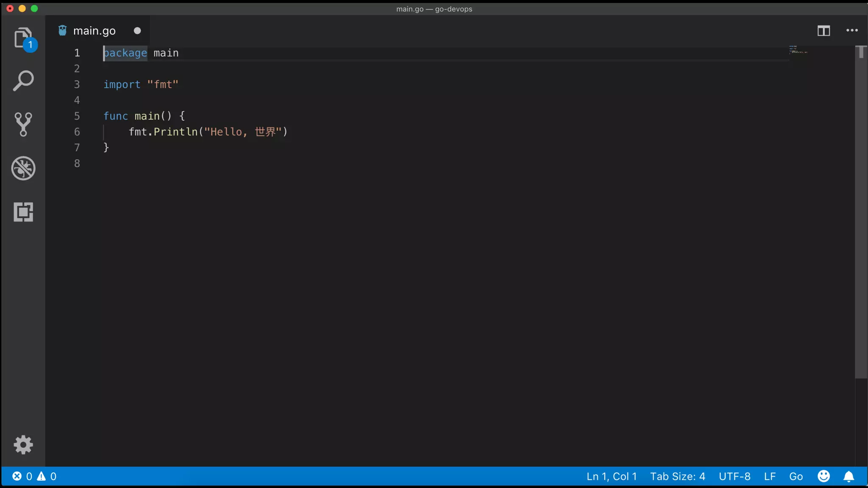Change end of line sequence LF
868x488 pixels.
coord(770,476)
